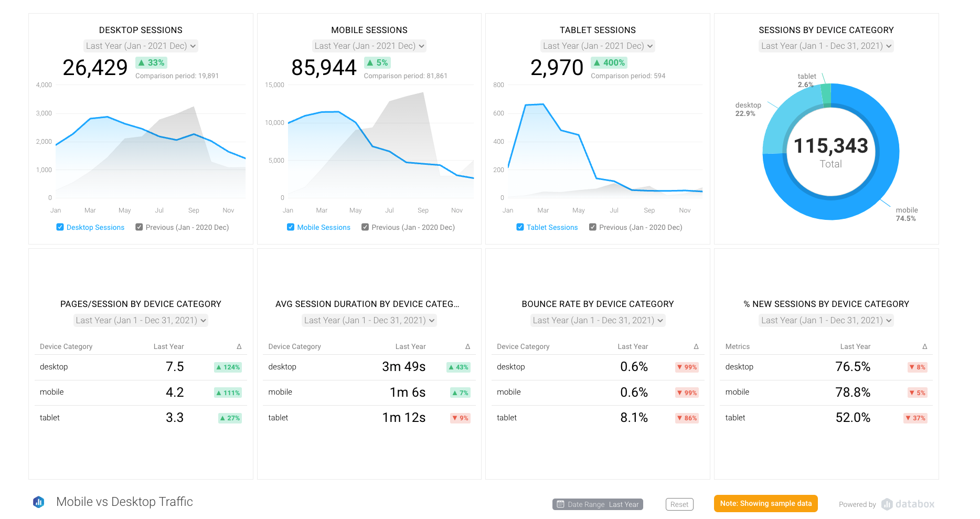The width and height of the screenshot is (980, 519).
Task: Click the mobile 111% change indicator
Action: [228, 393]
